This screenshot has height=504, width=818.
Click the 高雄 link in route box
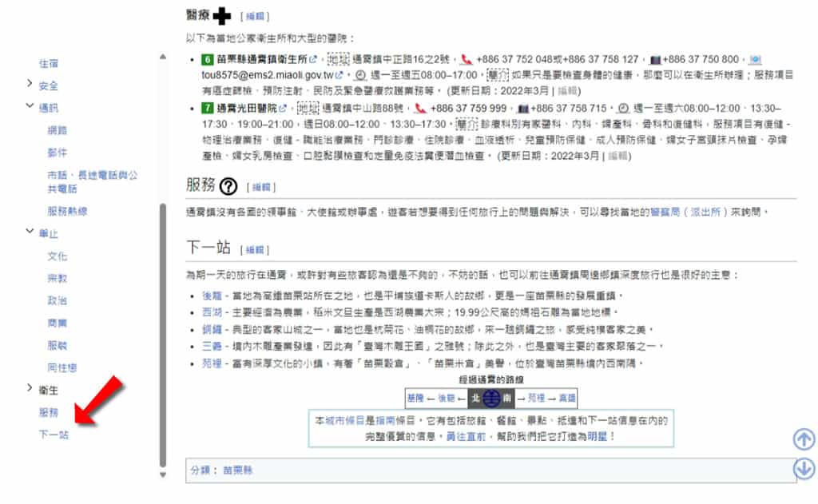568,398
